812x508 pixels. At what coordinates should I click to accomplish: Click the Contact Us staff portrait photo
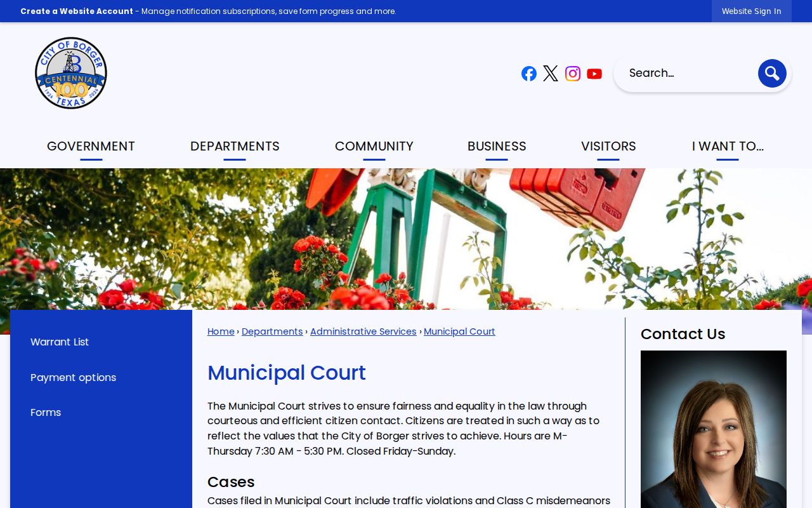(714, 429)
